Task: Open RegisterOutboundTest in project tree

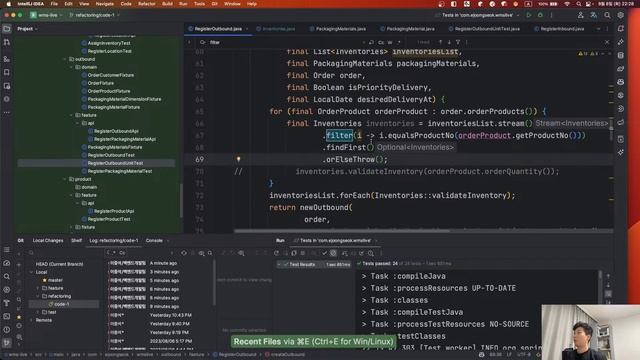Action: pyautogui.click(x=111, y=155)
